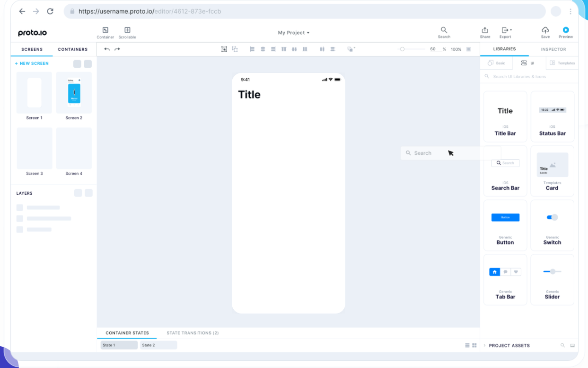Open the My Project dropdown

[294, 33]
